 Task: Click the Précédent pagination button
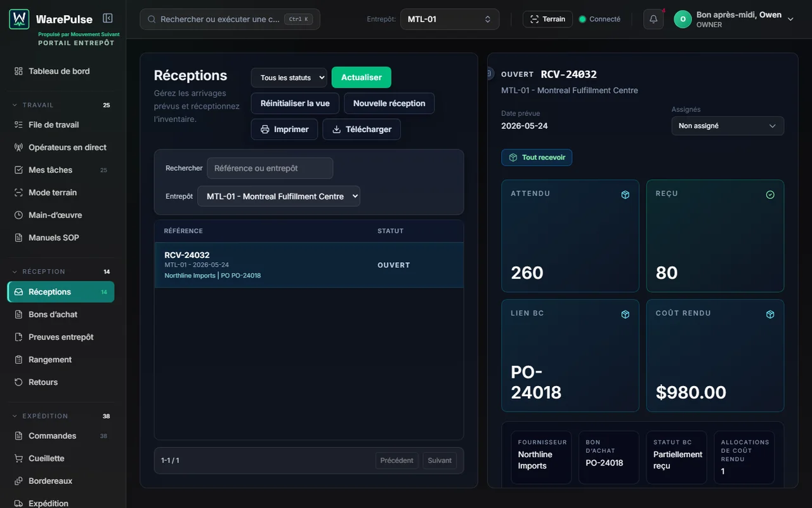396,460
